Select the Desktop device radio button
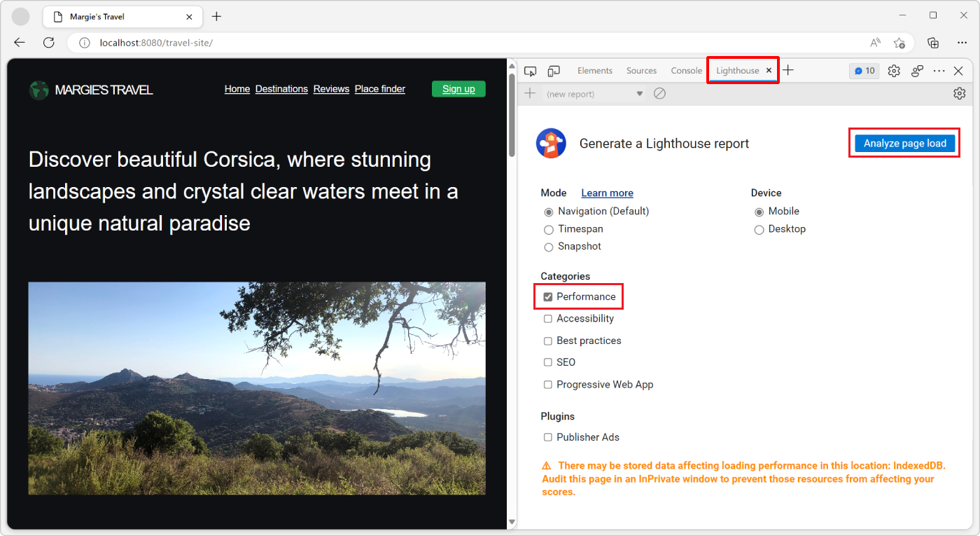 pyautogui.click(x=759, y=229)
